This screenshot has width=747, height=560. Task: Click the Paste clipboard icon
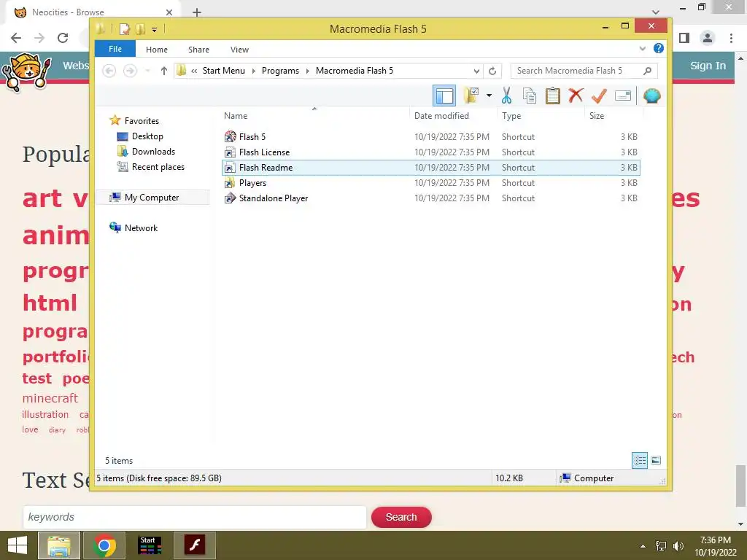click(553, 96)
